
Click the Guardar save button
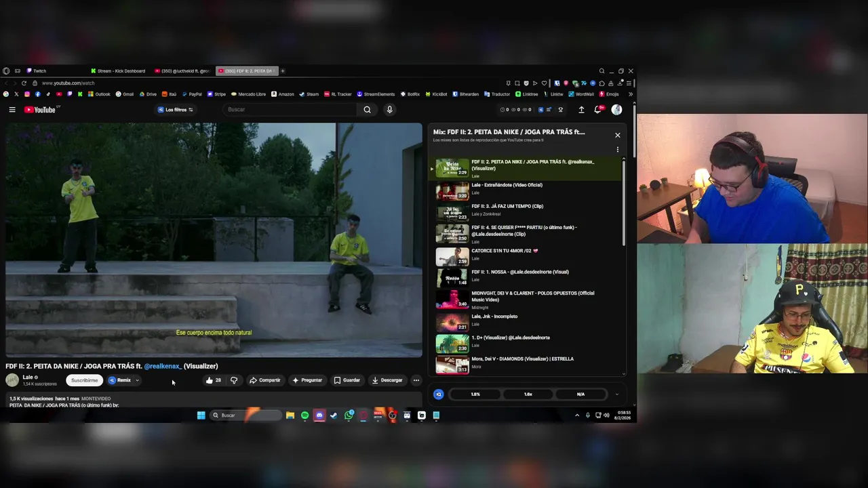click(x=347, y=380)
